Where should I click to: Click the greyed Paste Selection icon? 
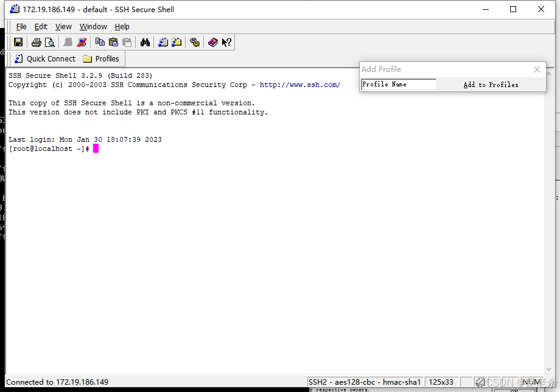(127, 42)
